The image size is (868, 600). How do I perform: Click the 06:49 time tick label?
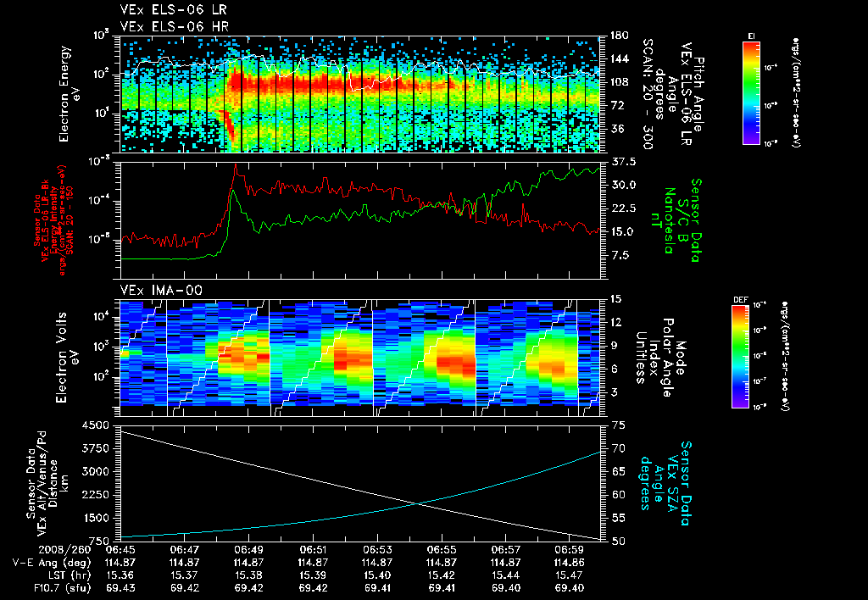coord(249,550)
